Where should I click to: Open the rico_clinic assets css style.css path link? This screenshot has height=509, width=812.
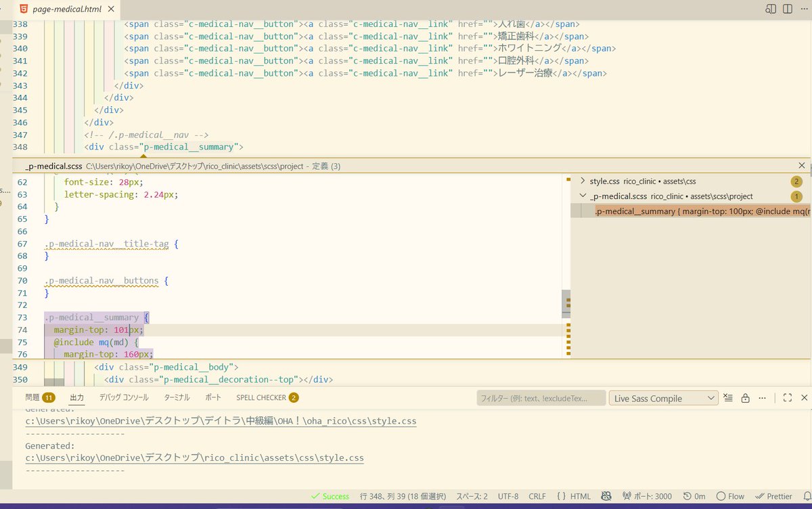click(194, 458)
